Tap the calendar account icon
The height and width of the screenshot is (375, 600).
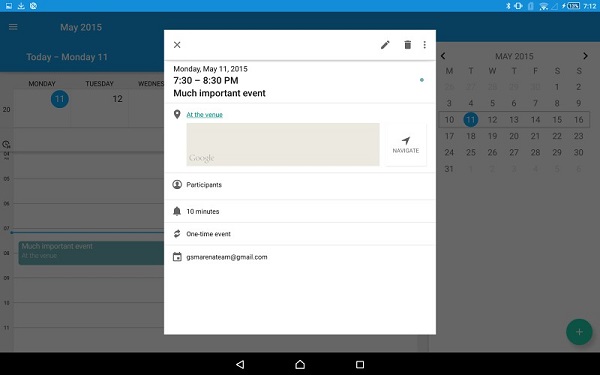click(177, 257)
